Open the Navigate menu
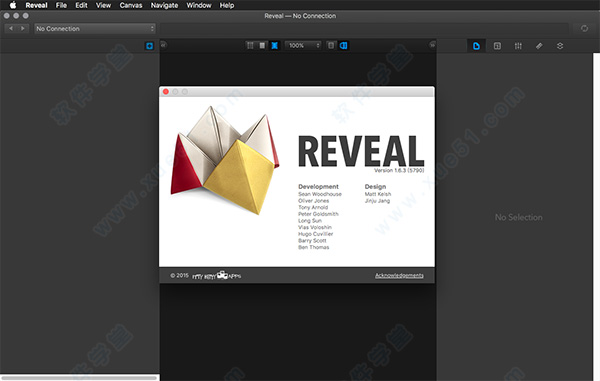Screen dimensions: 600x381 click(164, 5)
